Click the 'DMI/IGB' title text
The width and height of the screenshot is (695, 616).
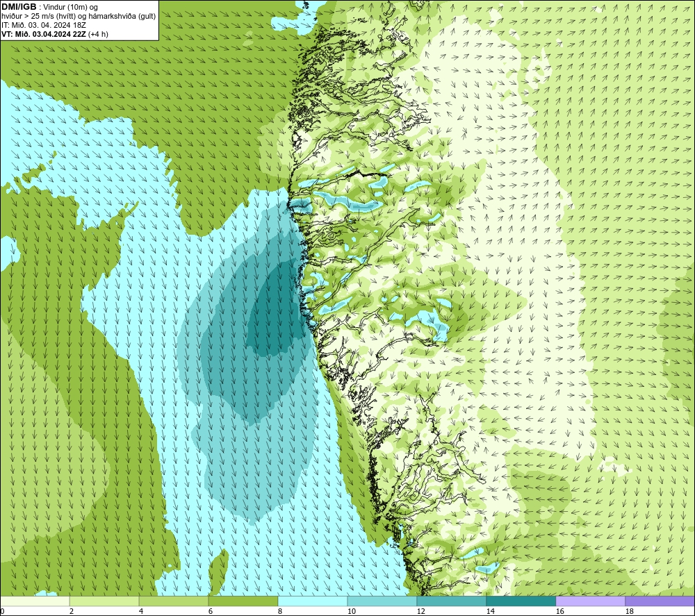(19, 7)
